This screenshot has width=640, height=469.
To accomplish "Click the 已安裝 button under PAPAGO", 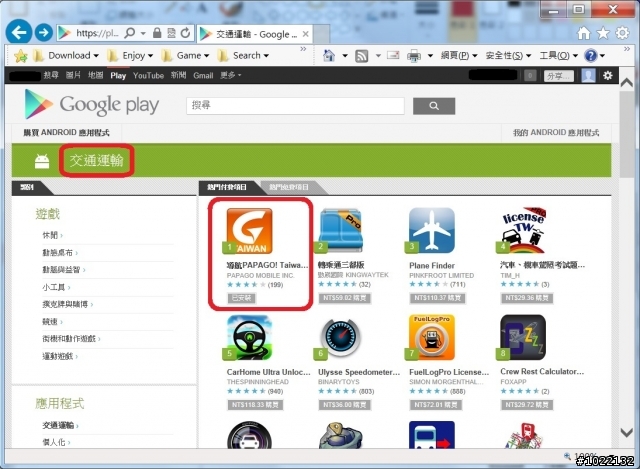I will (241, 298).
